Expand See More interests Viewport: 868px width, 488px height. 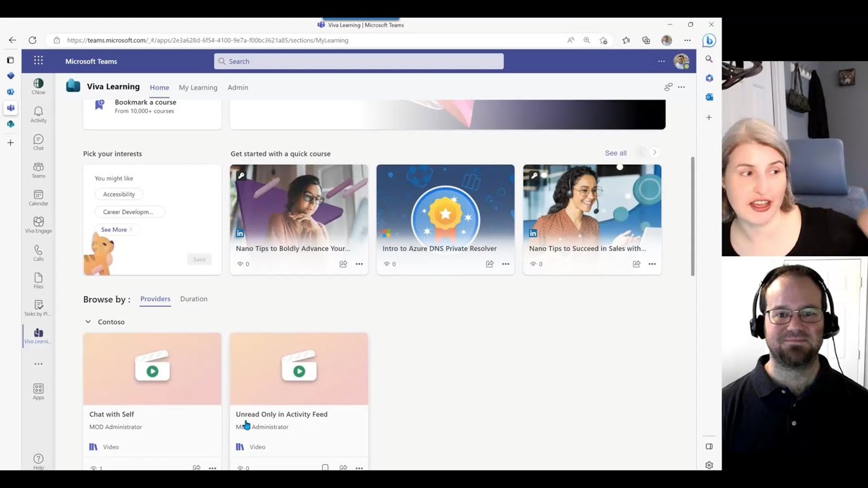point(116,230)
